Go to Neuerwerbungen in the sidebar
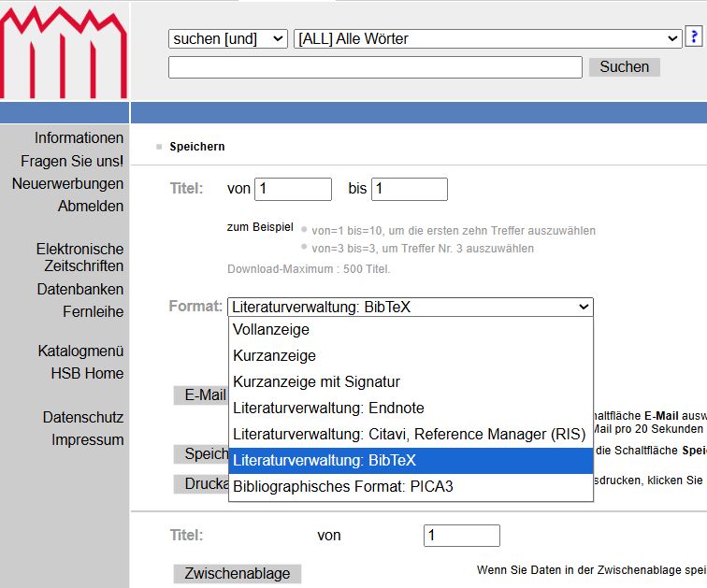This screenshot has height=588, width=707. pos(67,183)
